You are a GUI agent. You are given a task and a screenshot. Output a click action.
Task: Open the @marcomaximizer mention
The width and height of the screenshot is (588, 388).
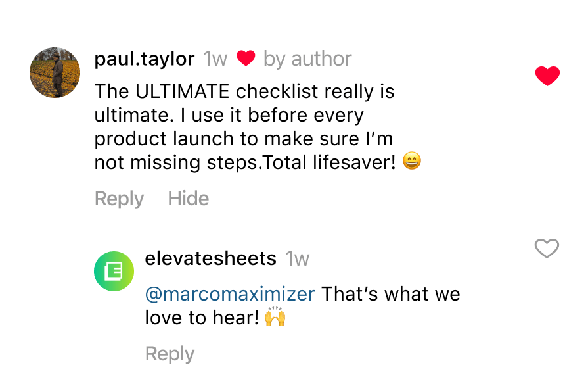pyautogui.click(x=230, y=293)
